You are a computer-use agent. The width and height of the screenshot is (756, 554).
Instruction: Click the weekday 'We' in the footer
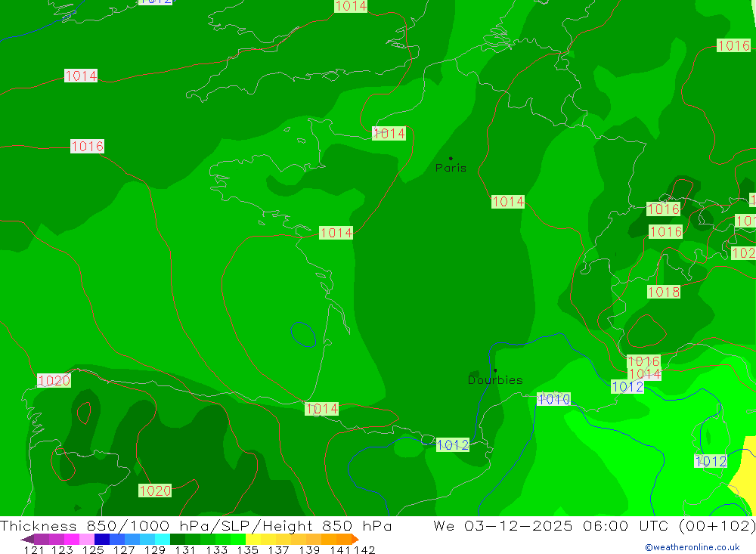[x=444, y=525]
